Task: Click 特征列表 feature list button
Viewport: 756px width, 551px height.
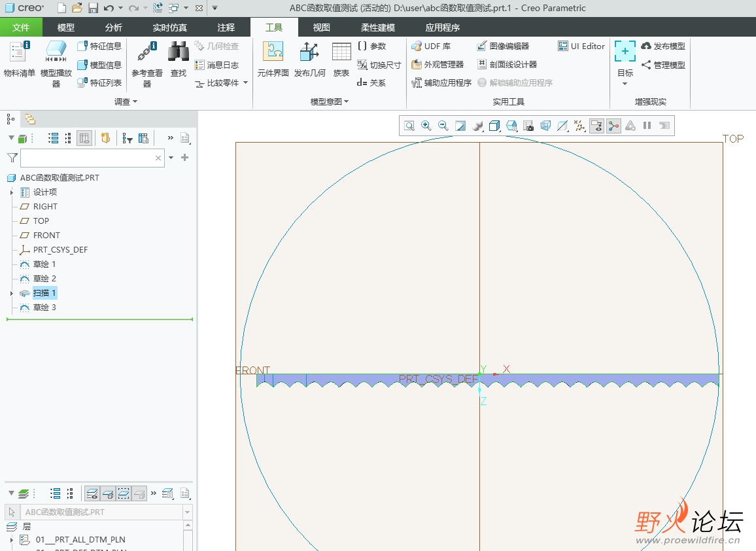Action: 99,82
